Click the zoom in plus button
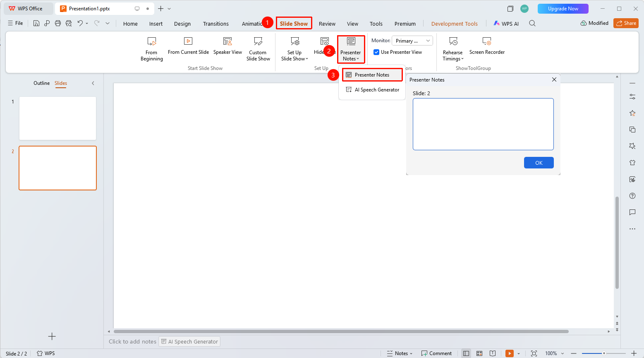This screenshot has height=358, width=644. (634, 353)
